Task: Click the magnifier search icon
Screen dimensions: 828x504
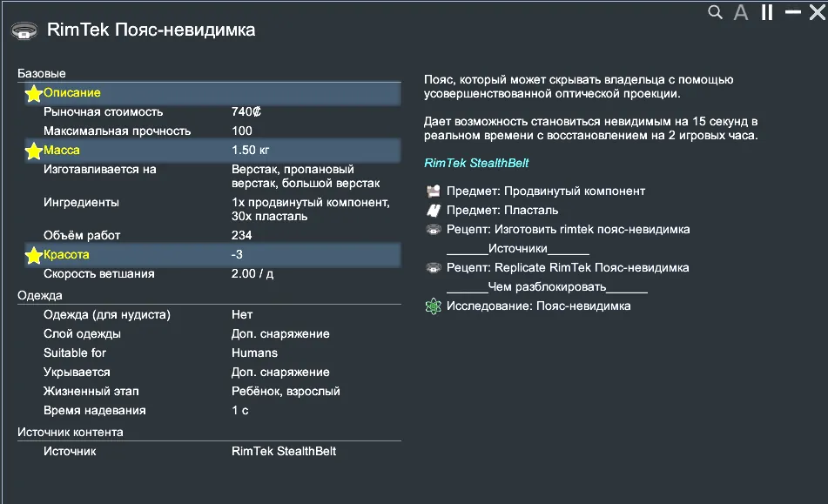Action: (715, 12)
